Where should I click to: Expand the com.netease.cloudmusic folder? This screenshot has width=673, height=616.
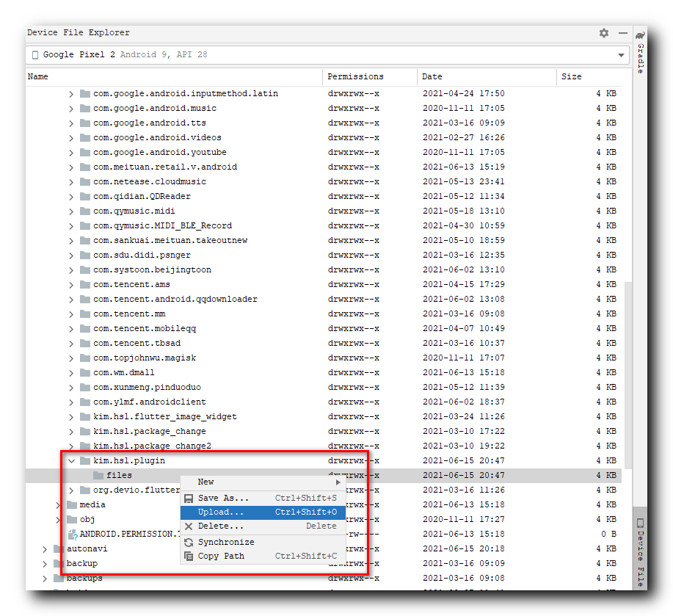pos(71,182)
